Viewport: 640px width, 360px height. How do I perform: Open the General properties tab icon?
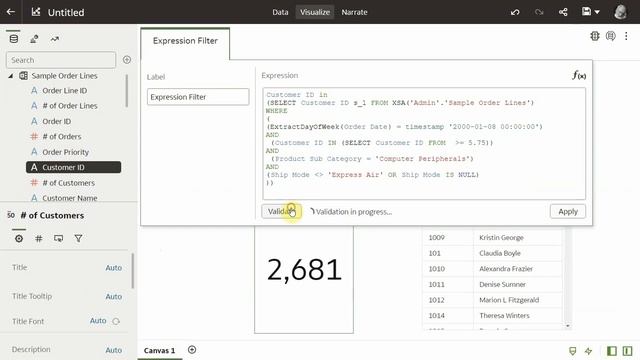[19, 238]
